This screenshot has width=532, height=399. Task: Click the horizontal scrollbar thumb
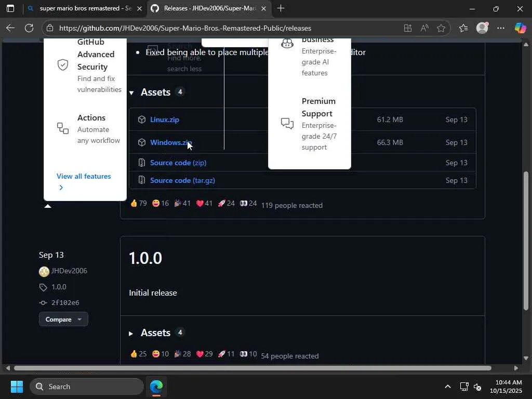click(x=252, y=368)
